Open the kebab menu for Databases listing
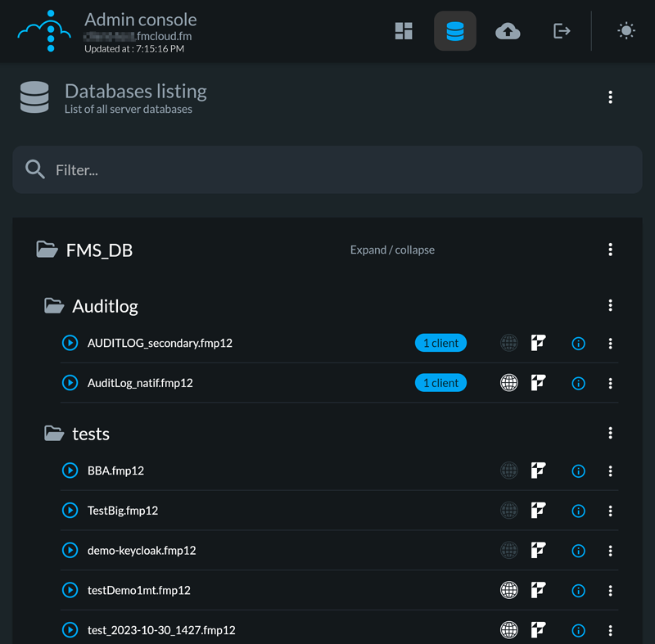The width and height of the screenshot is (655, 644). pos(610,97)
